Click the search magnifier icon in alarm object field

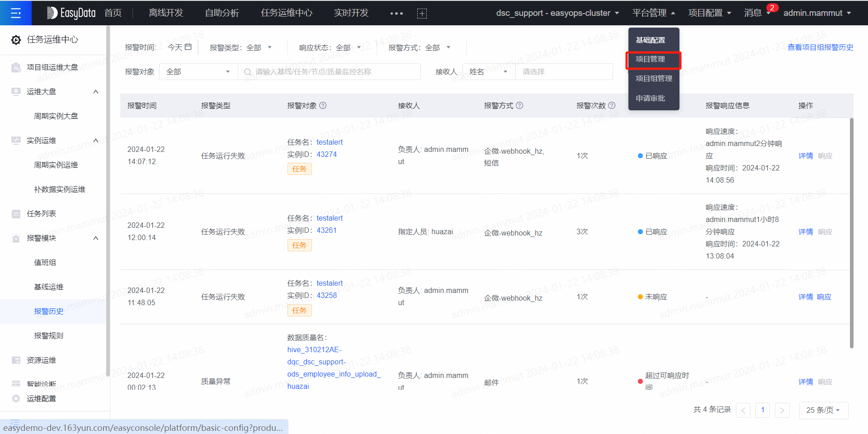[248, 72]
